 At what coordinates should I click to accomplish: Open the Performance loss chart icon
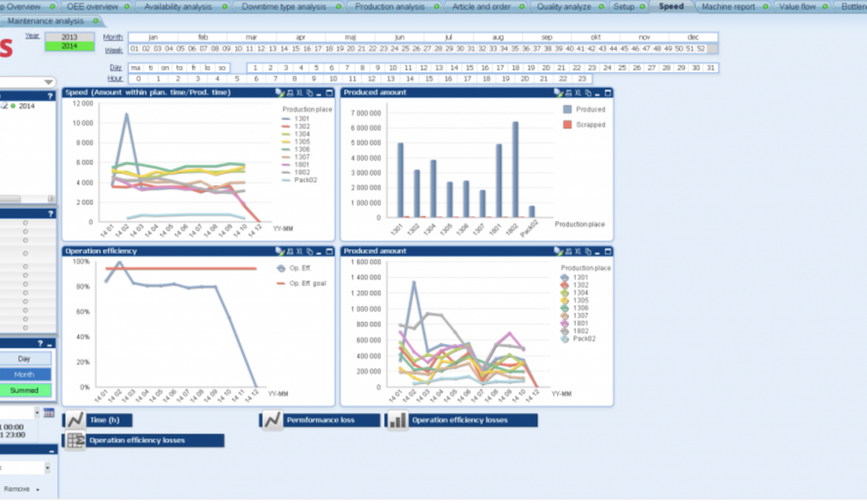click(x=272, y=420)
